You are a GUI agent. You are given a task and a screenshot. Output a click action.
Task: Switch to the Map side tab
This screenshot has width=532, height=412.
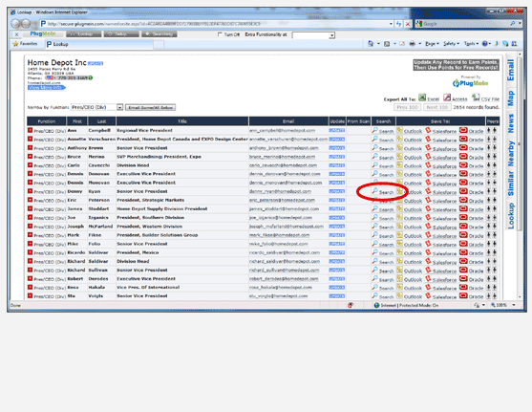coord(510,98)
